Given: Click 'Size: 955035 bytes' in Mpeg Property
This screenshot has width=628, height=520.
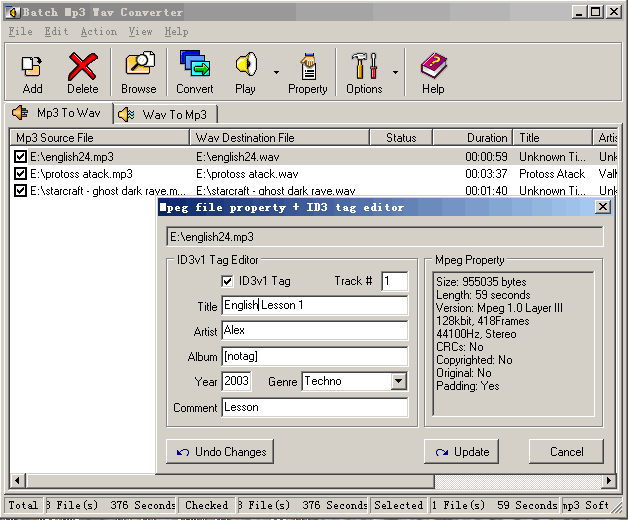Looking at the screenshot, I should click(x=481, y=282).
